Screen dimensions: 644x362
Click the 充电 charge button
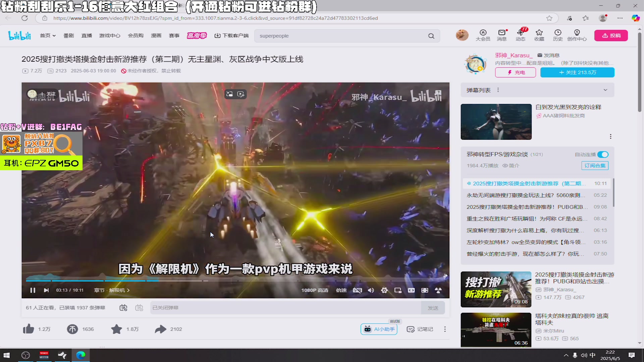coord(516,72)
